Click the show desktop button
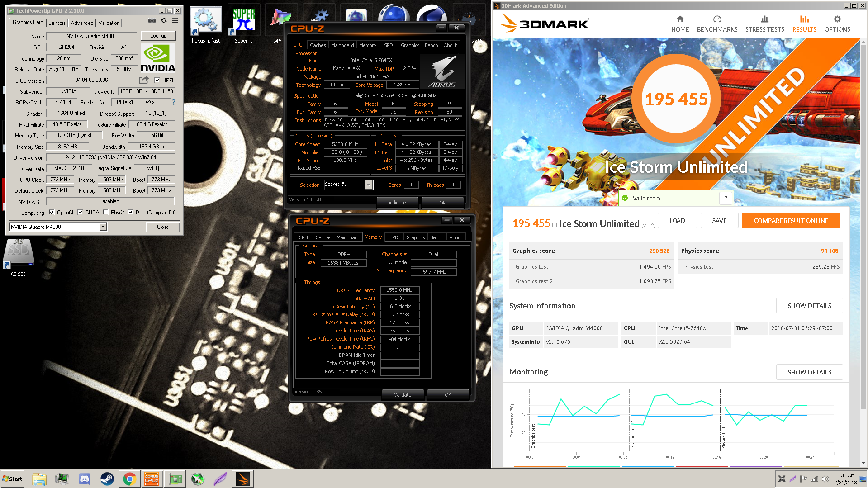The image size is (868, 488). click(864, 479)
